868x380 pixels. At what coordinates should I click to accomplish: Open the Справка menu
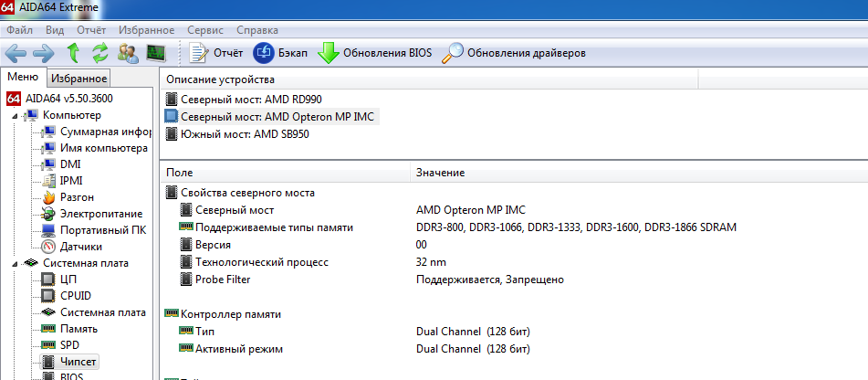(x=257, y=30)
